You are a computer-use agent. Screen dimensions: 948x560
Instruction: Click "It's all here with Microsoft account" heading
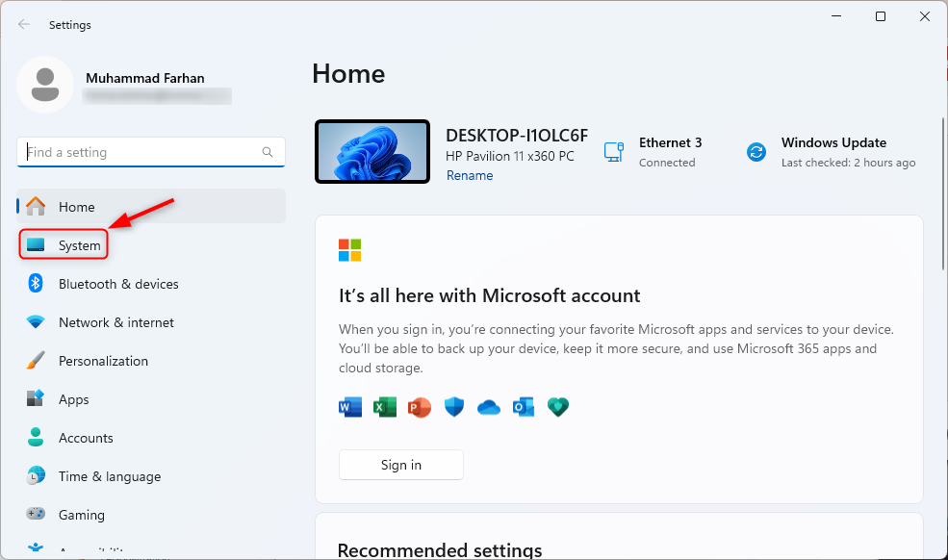[489, 295]
